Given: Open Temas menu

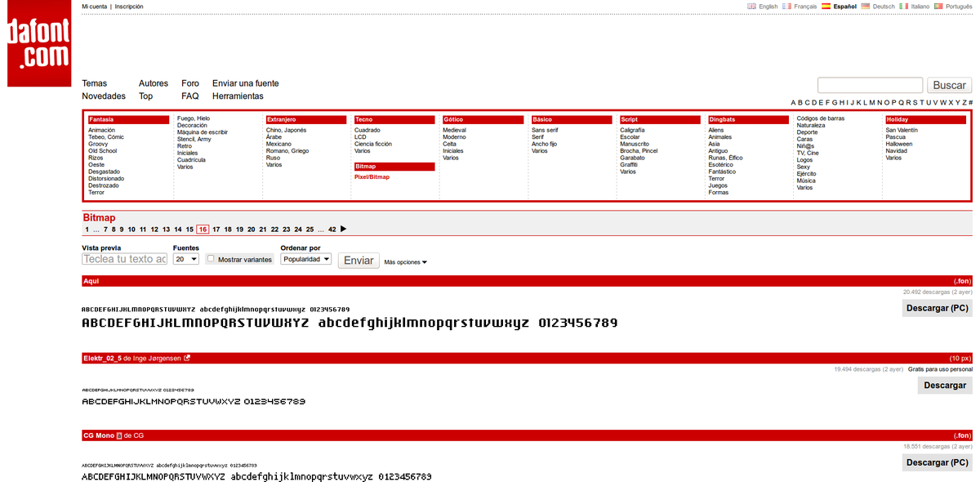Looking at the screenshot, I should pos(94,83).
